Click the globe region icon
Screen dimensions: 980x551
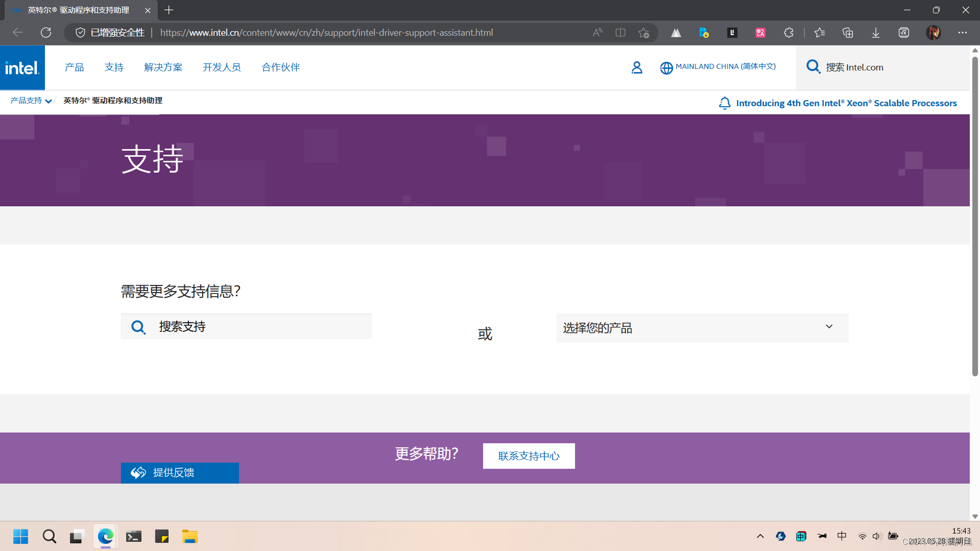(x=666, y=67)
